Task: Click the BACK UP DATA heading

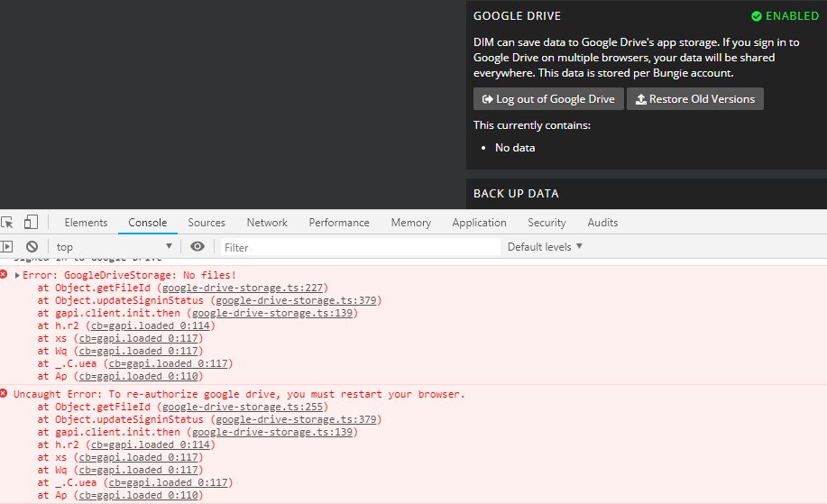Action: tap(516, 194)
